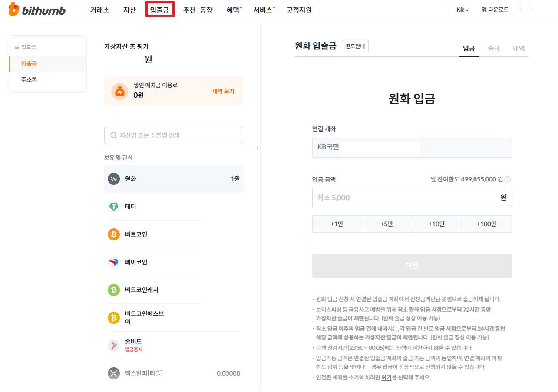
Task: Click the 여기 reset account link
Action: (x=386, y=377)
